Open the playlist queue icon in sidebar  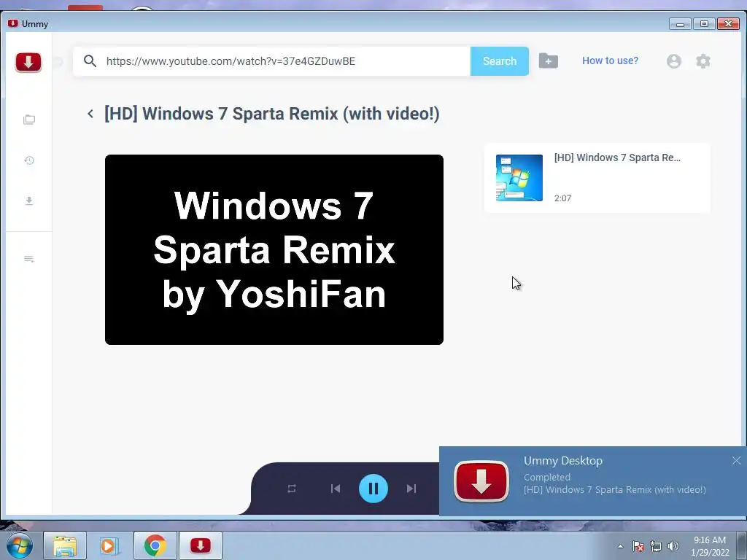29,259
